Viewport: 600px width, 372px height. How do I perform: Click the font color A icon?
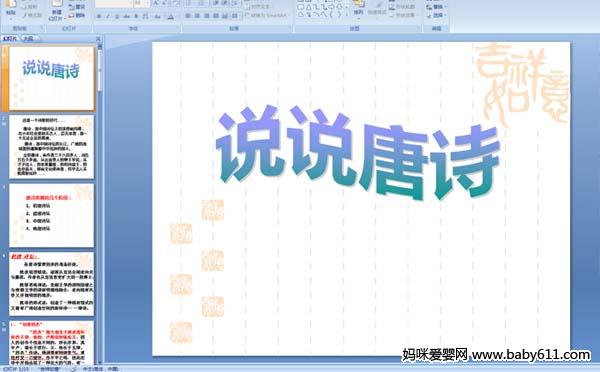point(171,16)
